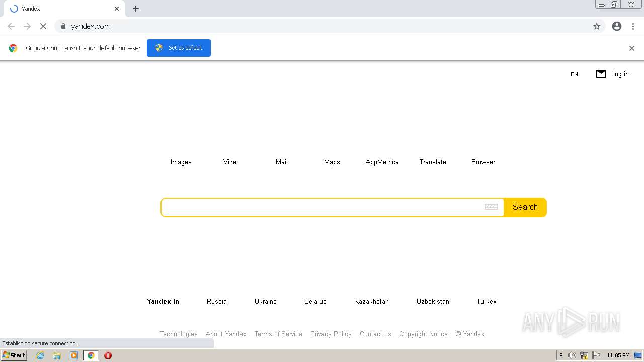Set Chrome as default browser
644x362 pixels.
pyautogui.click(x=179, y=48)
